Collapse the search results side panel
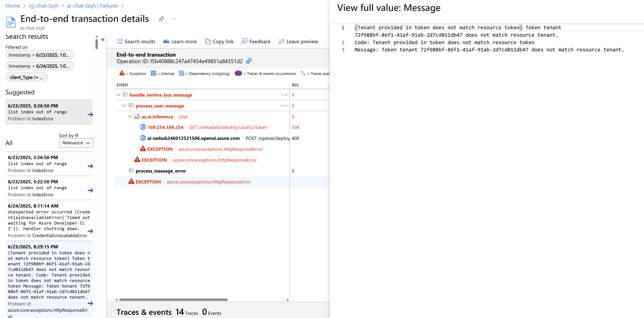644x318 pixels. pyautogui.click(x=103, y=39)
